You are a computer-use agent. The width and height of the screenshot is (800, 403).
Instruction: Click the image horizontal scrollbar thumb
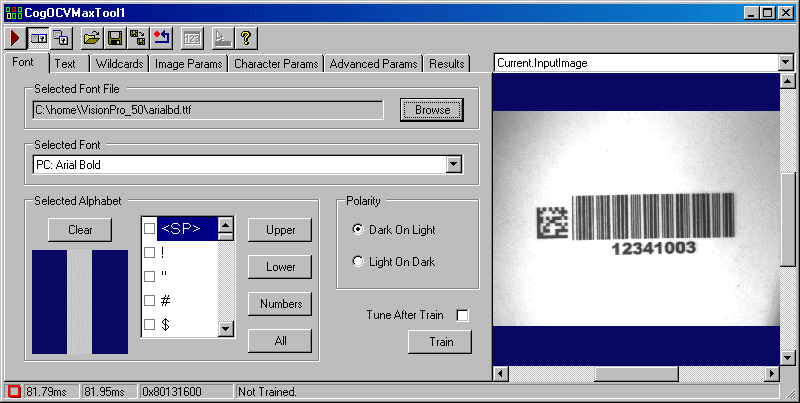pyautogui.click(x=636, y=373)
